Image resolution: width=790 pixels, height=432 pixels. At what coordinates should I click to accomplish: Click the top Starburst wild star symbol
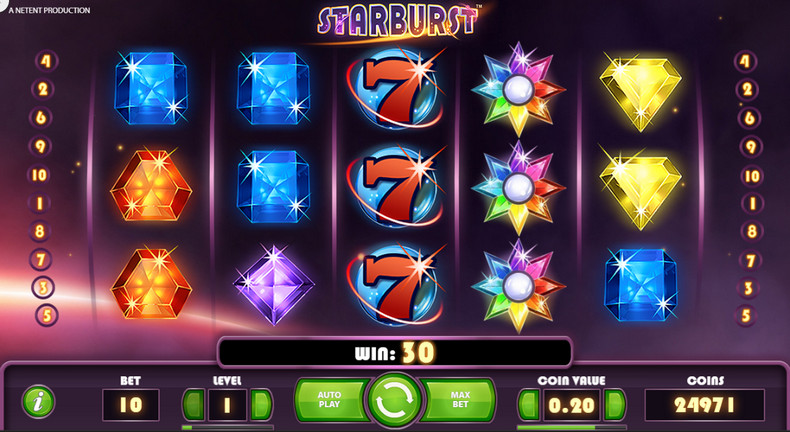(x=518, y=90)
